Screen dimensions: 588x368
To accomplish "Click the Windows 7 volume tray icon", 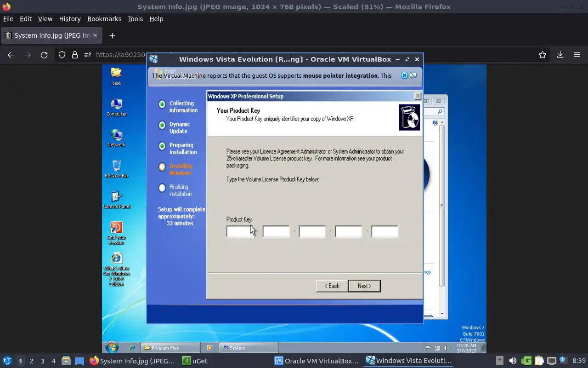I will point(446,348).
